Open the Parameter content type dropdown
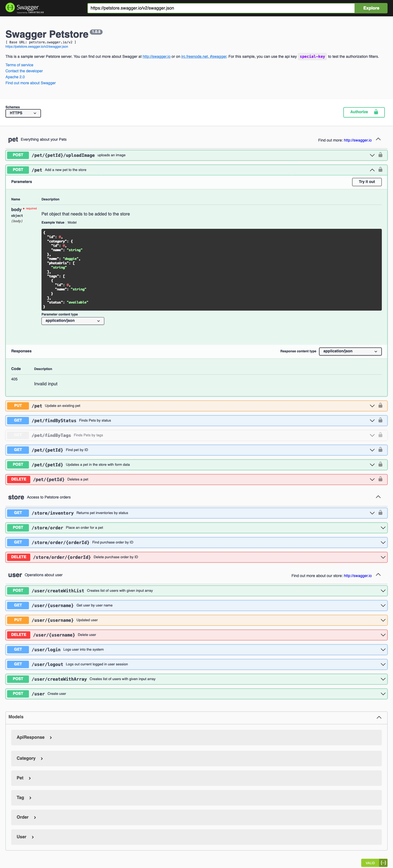 (73, 321)
